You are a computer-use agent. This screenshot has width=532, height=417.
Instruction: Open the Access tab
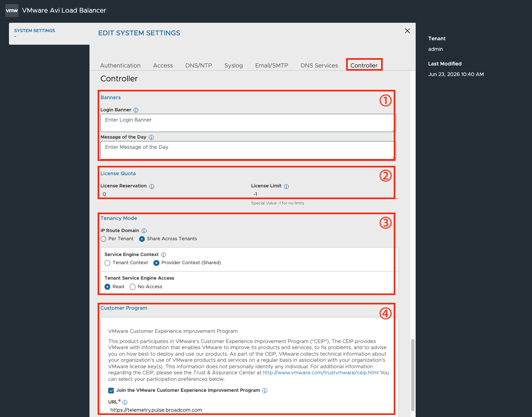(x=163, y=65)
